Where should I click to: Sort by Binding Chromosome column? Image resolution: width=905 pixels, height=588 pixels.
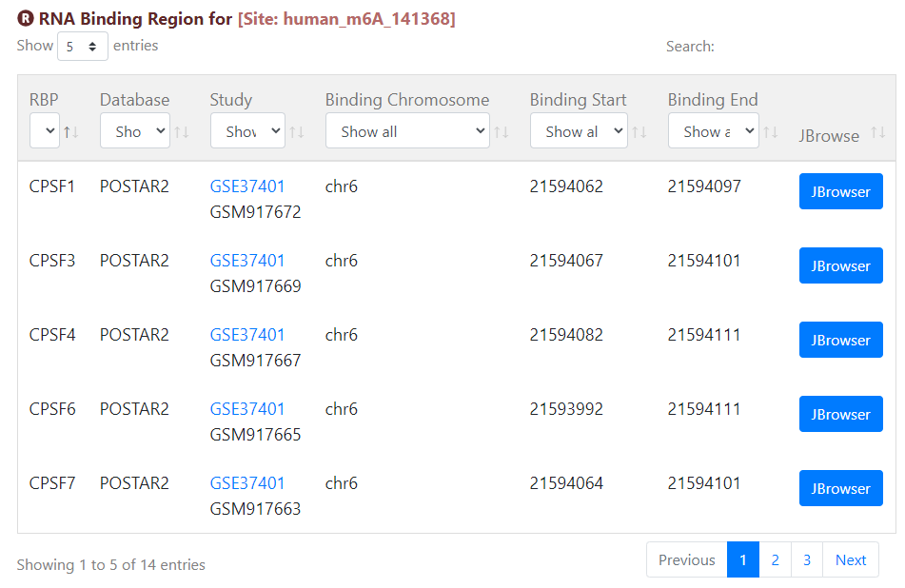[502, 132]
